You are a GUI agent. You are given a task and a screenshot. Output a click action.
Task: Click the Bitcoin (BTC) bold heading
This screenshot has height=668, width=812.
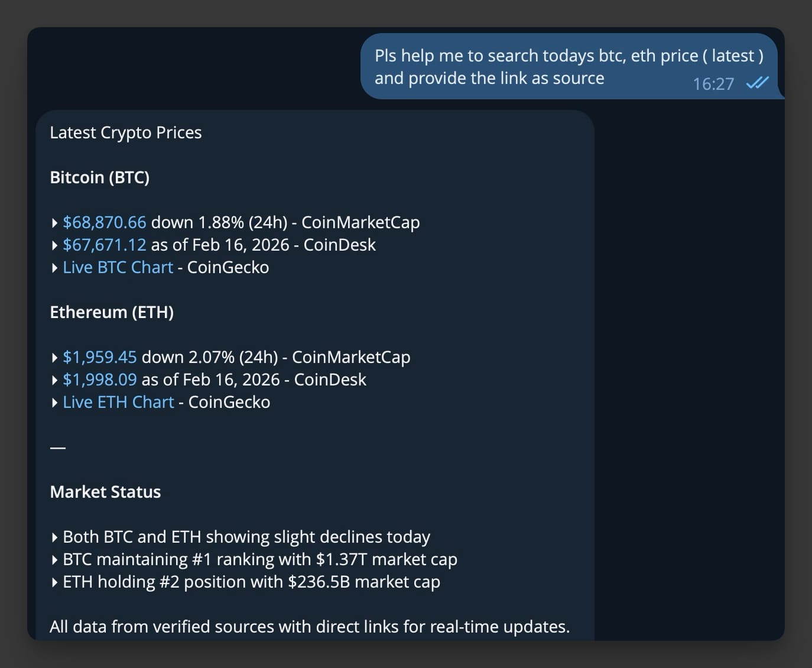click(100, 177)
